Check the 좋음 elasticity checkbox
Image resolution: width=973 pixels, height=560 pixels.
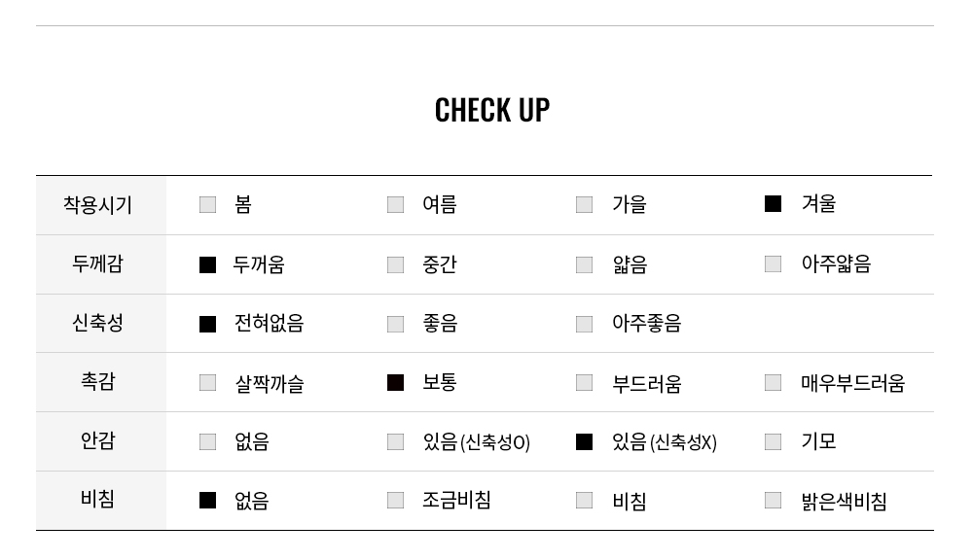395,324
